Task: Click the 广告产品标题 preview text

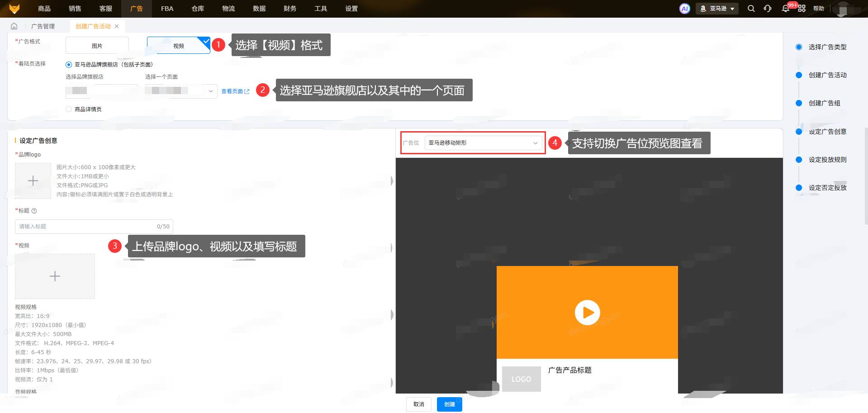Action: tap(570, 370)
